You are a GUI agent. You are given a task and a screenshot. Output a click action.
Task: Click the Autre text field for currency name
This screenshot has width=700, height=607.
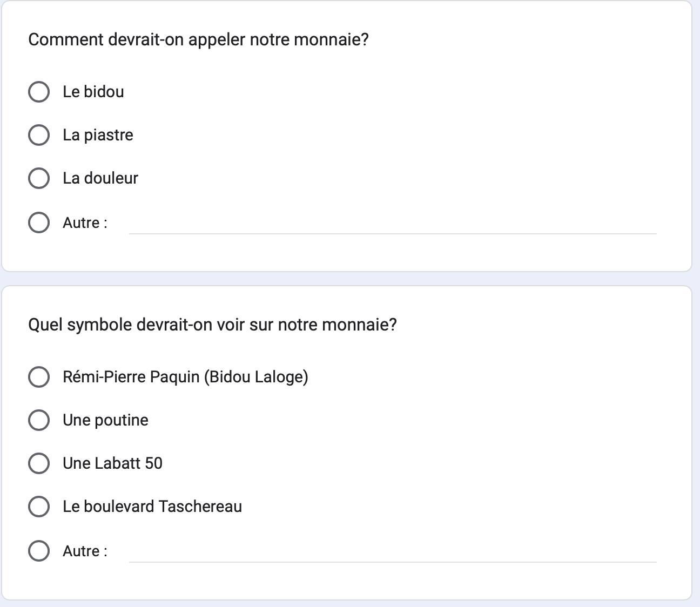tap(393, 223)
